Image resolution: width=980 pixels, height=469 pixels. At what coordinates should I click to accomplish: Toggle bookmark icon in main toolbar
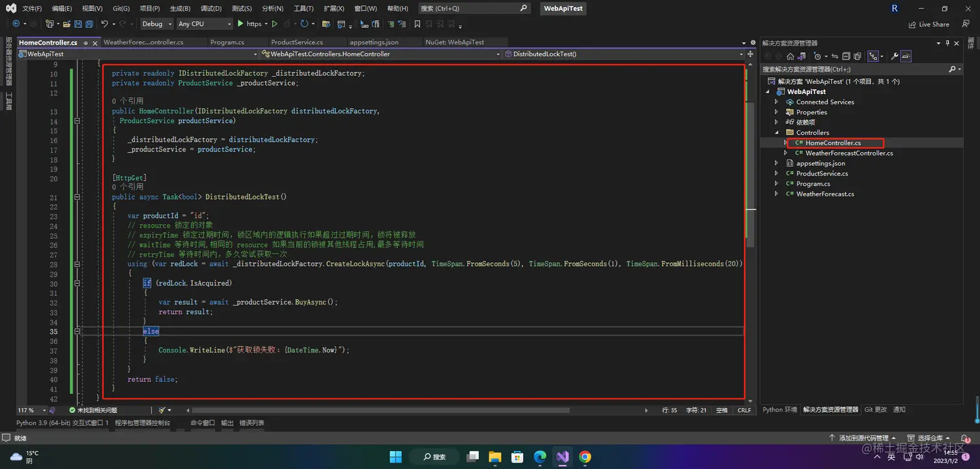click(417, 24)
